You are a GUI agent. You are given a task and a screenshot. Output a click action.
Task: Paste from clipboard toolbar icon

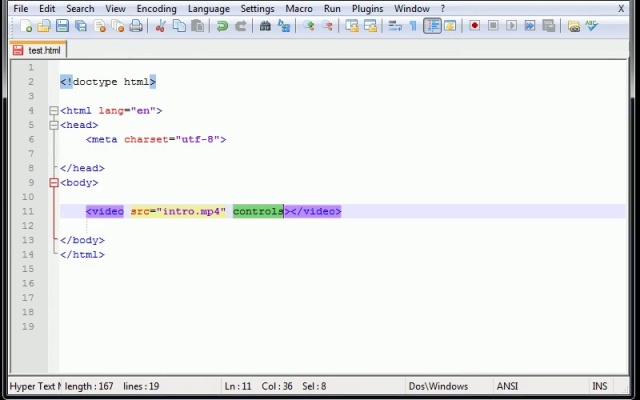tap(198, 26)
